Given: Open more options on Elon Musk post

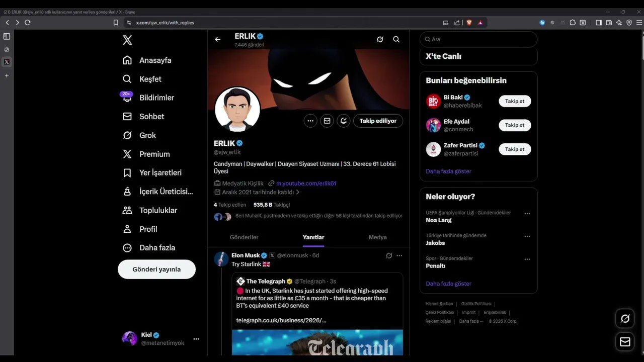Looking at the screenshot, I should (x=399, y=255).
